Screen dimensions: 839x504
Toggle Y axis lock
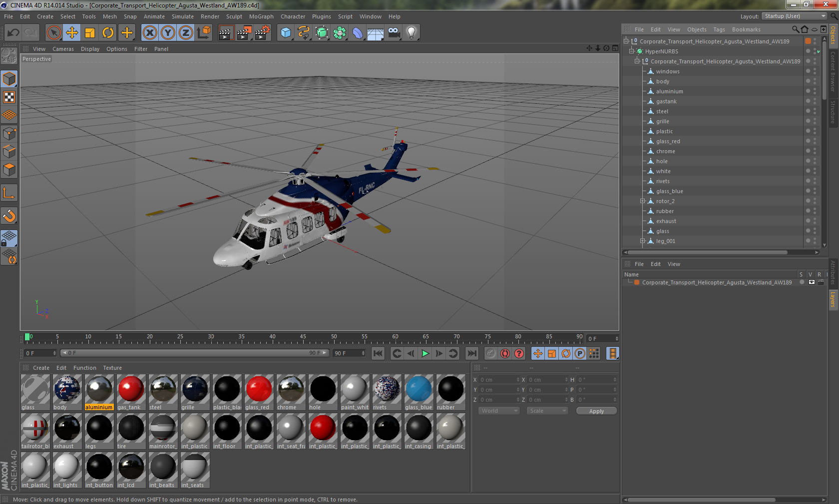tap(168, 33)
